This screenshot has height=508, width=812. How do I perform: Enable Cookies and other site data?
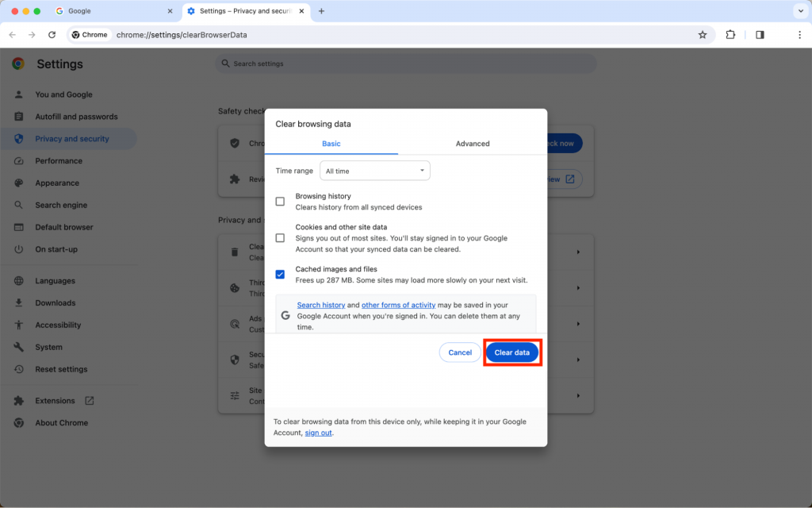click(280, 237)
